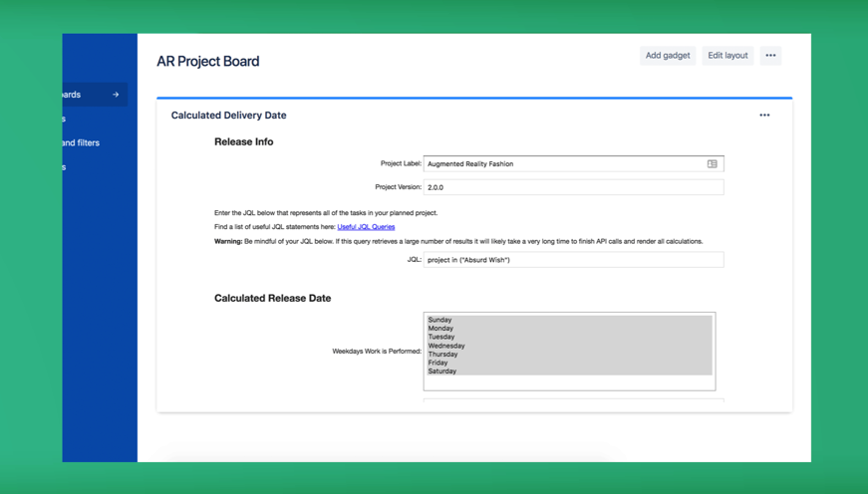Choose Friday from the weekdays list
868x494 pixels.
click(437, 363)
